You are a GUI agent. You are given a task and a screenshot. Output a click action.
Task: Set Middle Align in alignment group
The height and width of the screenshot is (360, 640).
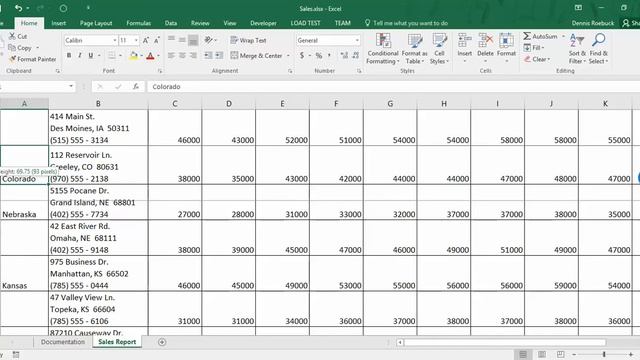[x=182, y=40]
